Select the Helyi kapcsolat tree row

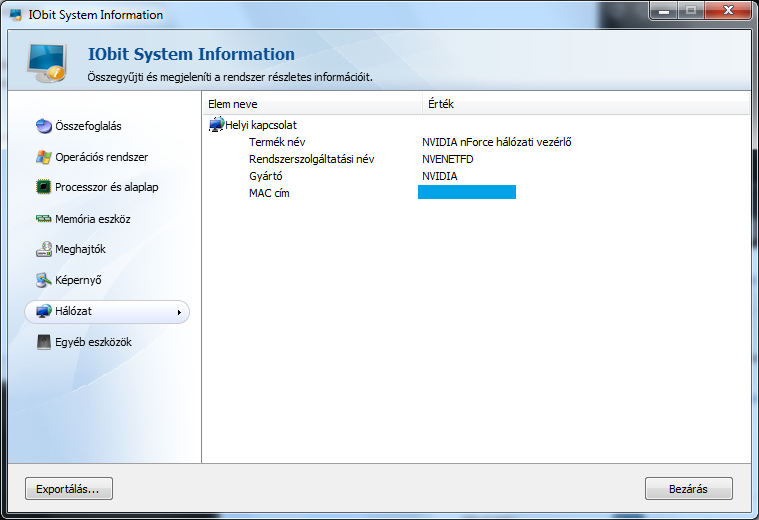tap(261, 125)
